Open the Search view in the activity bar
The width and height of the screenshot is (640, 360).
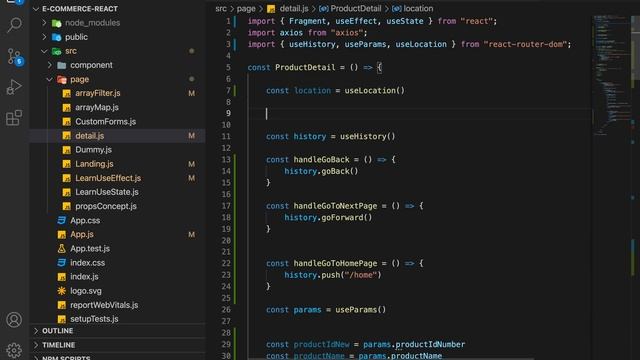point(14,25)
